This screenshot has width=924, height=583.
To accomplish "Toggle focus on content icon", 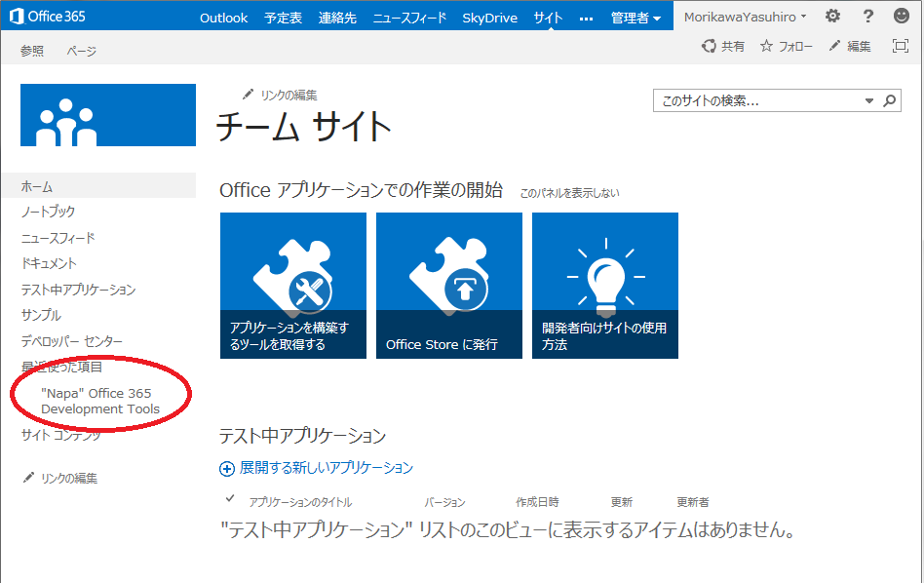I will (900, 46).
